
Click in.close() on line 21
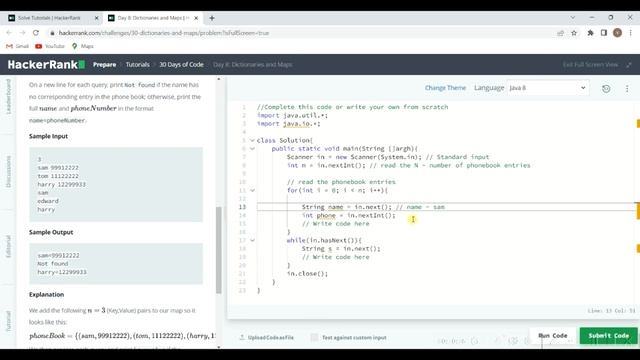(x=307, y=273)
